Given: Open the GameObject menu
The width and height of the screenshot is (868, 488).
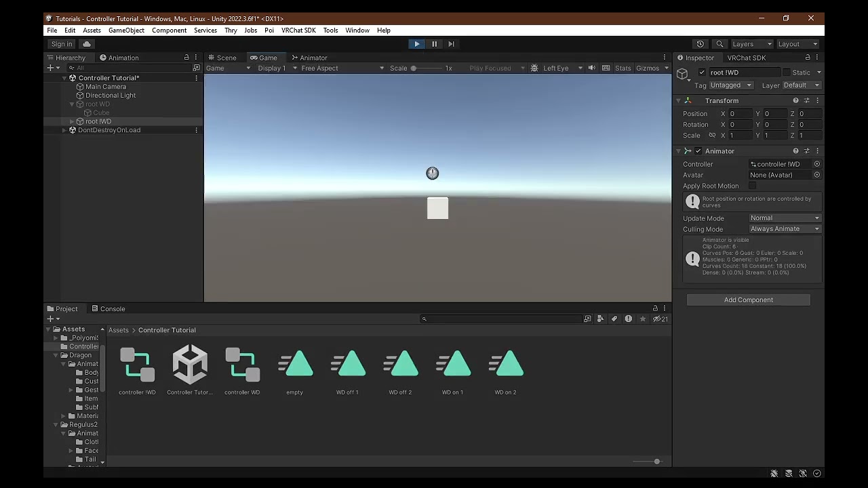Looking at the screenshot, I should point(126,30).
